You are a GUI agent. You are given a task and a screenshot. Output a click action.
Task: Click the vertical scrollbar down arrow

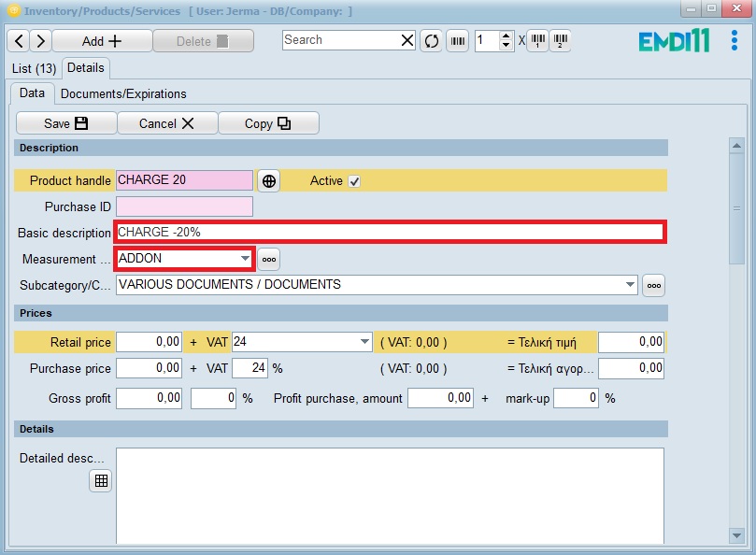click(736, 534)
